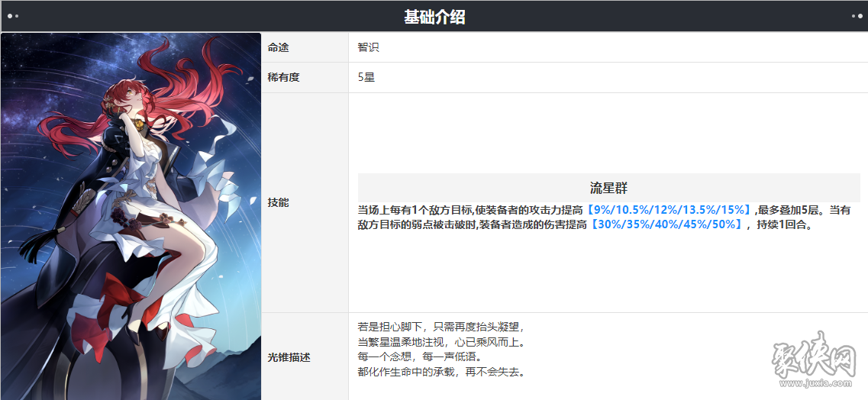The width and height of the screenshot is (868, 400).
Task: Click the 基础介绍 header title
Action: (434, 17)
